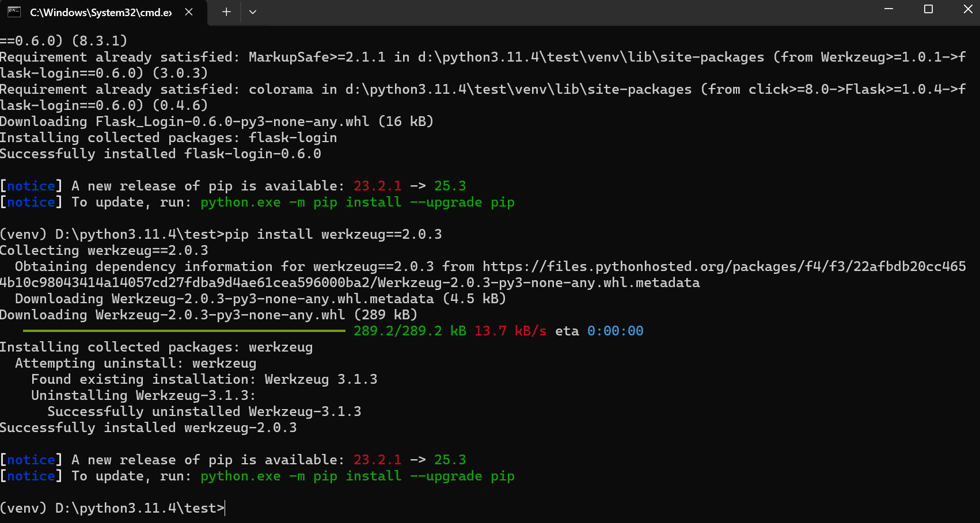Open a new tab with plus button

(x=226, y=12)
